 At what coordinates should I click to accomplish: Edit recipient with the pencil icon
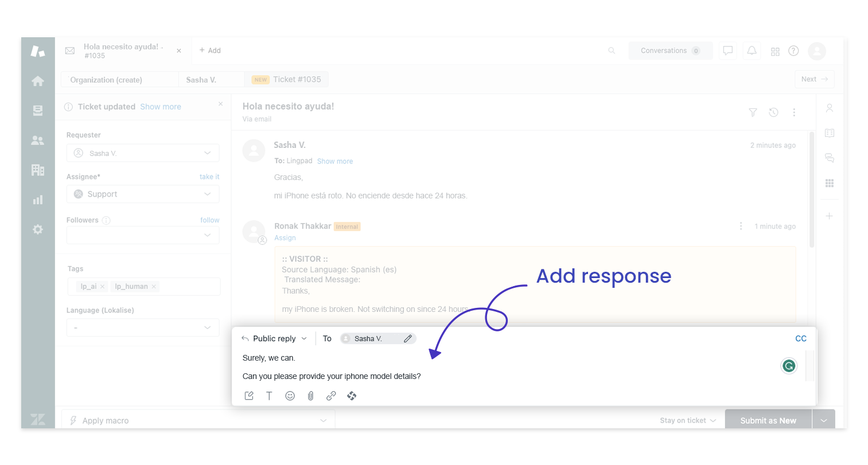[x=408, y=338]
